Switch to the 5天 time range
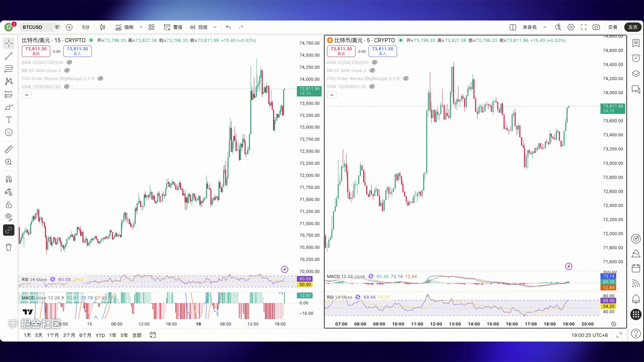 tap(39, 335)
